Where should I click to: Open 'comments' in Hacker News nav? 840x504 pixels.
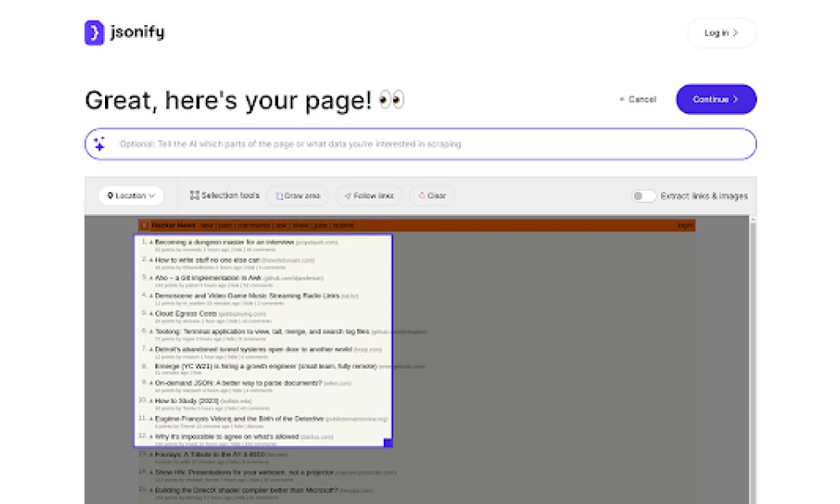click(x=254, y=225)
